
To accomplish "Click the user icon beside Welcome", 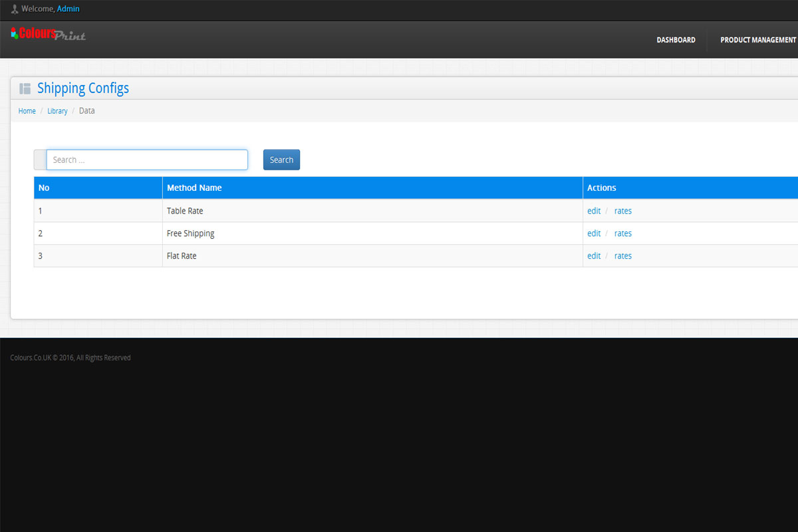I will [15, 9].
